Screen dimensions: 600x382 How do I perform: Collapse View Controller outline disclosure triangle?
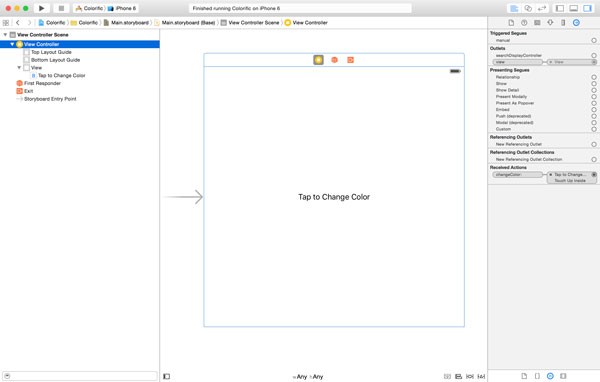tap(12, 44)
